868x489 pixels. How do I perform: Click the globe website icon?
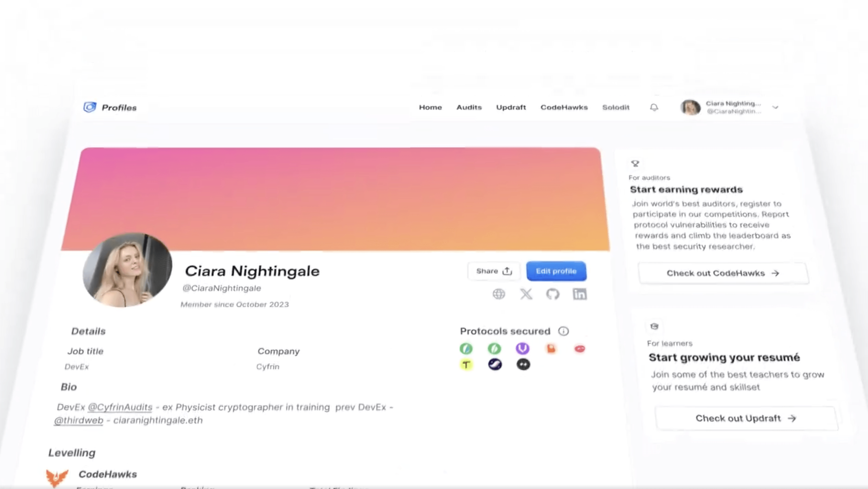click(499, 294)
